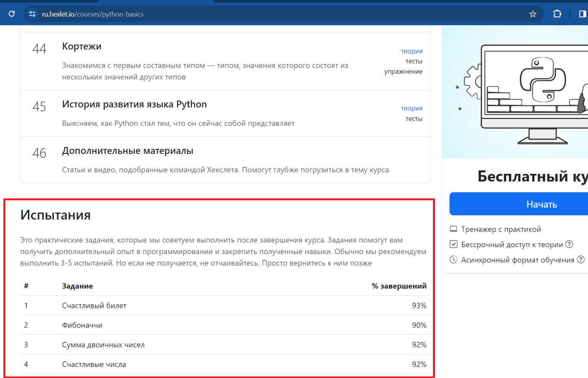Toggle the browser side panel icon
This screenshot has width=588, height=378.
pos(582,14)
